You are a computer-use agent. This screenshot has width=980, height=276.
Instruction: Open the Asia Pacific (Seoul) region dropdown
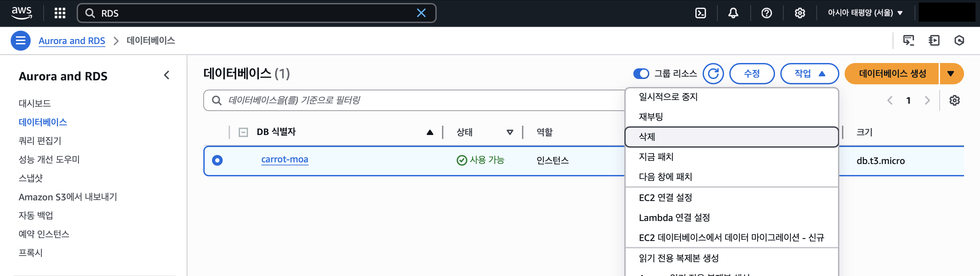(865, 13)
